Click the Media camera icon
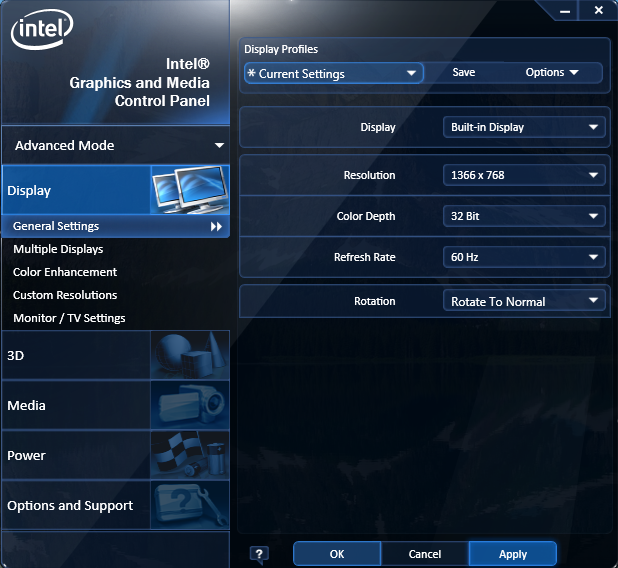 [x=189, y=405]
